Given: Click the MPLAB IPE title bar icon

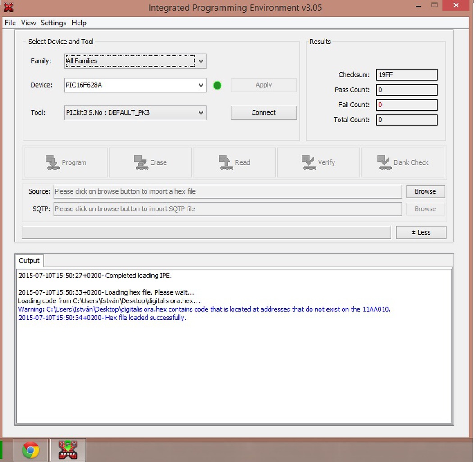Looking at the screenshot, I should 8,7.
